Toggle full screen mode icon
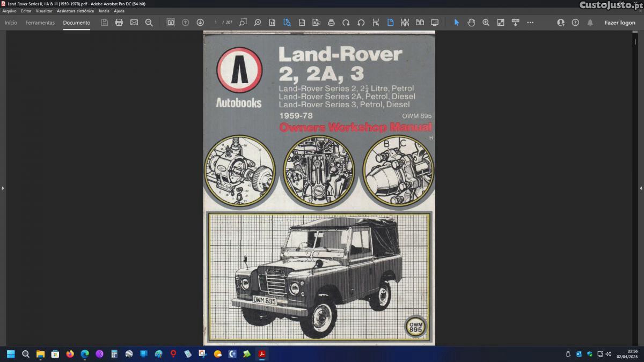 pyautogui.click(x=501, y=23)
